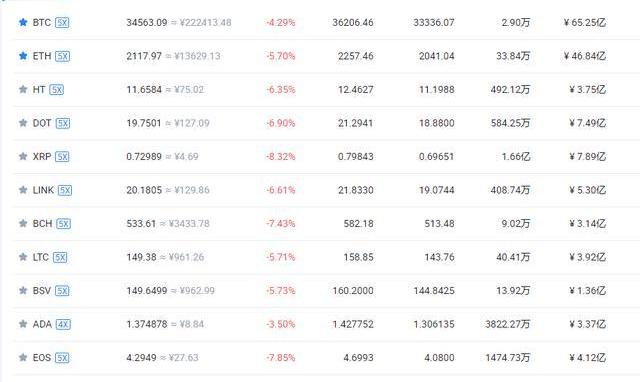The height and width of the screenshot is (382, 640).
Task: Select the 5X tag beside ETH
Action: (x=62, y=56)
